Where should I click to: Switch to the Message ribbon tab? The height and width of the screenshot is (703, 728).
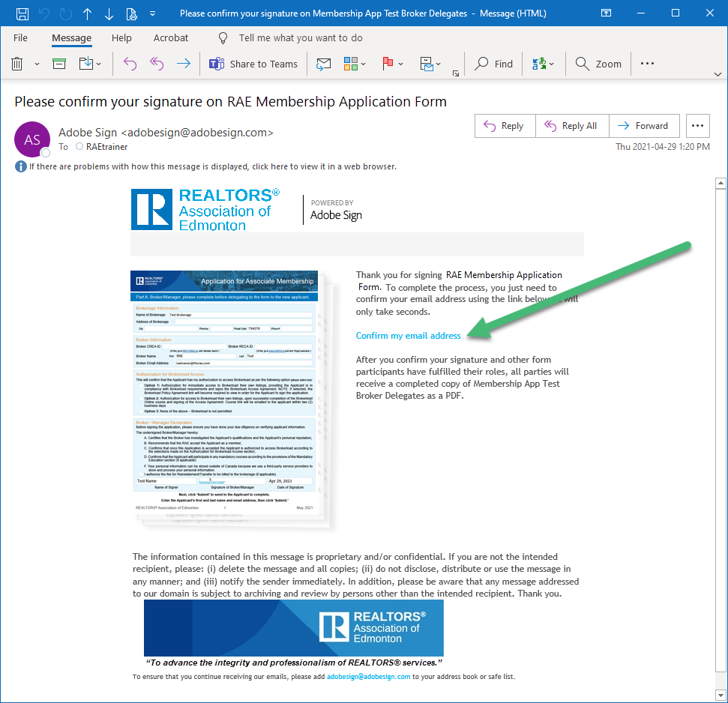click(71, 38)
